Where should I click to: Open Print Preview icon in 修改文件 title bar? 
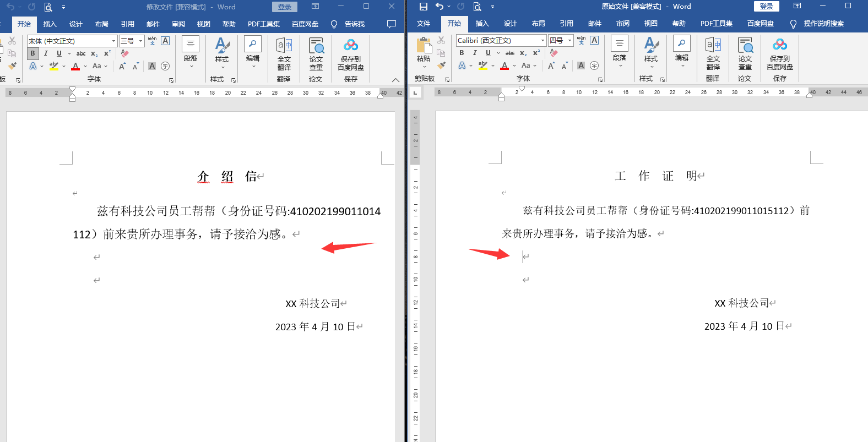pos(48,7)
